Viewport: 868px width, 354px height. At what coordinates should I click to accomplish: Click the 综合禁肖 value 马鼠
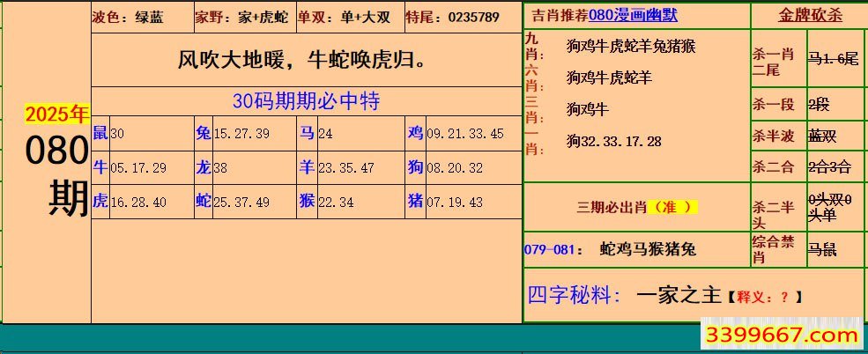pos(823,249)
